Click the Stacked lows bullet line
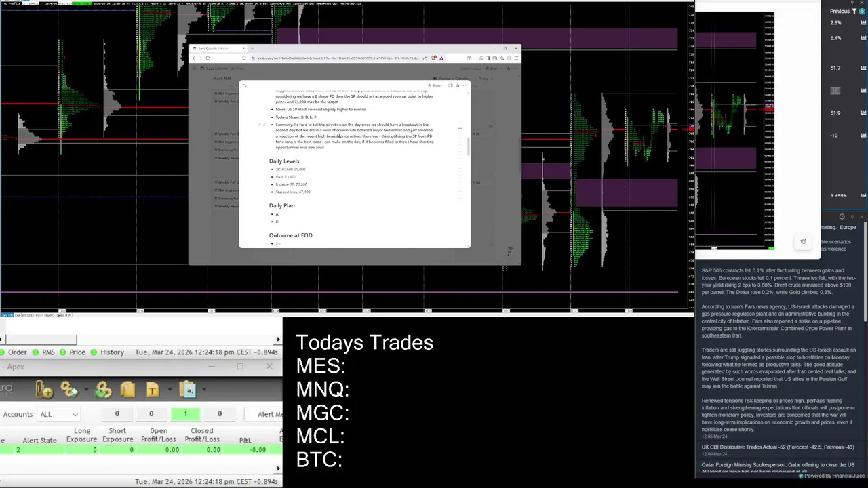 tap(293, 192)
